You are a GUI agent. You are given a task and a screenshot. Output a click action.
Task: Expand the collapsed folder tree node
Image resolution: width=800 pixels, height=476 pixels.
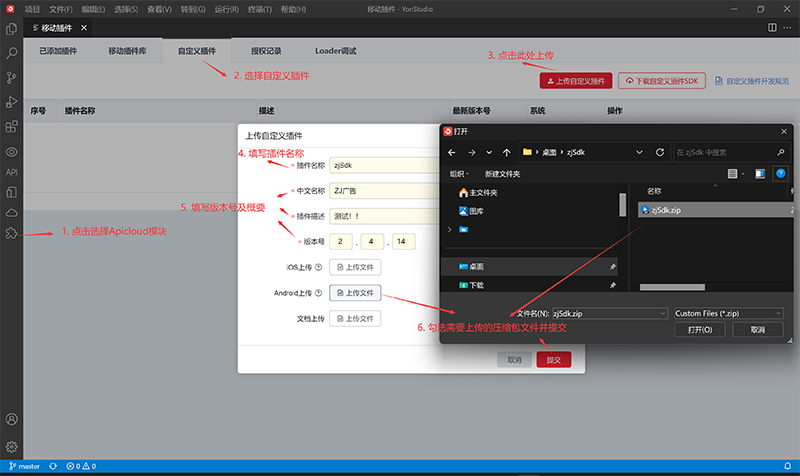click(449, 230)
